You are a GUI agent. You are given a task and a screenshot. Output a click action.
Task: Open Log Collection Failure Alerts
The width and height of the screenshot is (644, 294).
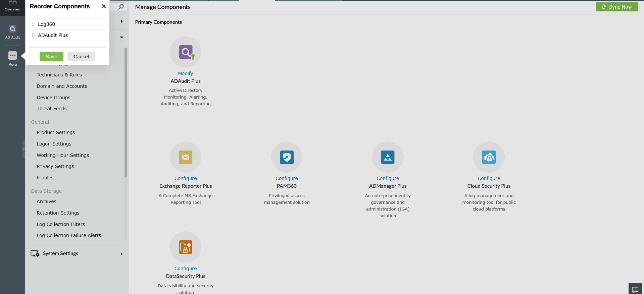pyautogui.click(x=69, y=235)
